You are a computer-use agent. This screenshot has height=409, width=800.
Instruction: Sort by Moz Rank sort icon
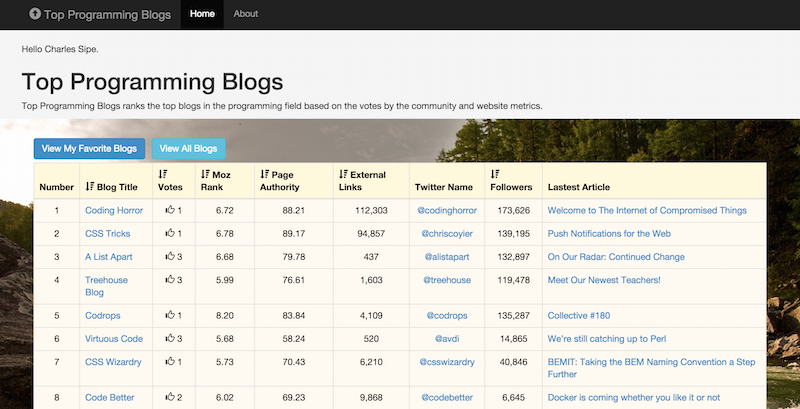[206, 174]
